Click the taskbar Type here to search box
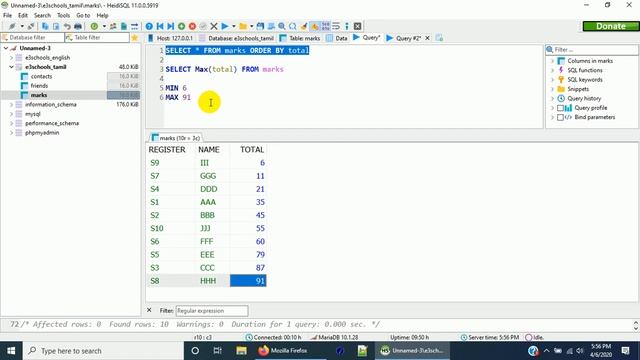This screenshot has width=640, height=360. pyautogui.click(x=104, y=351)
